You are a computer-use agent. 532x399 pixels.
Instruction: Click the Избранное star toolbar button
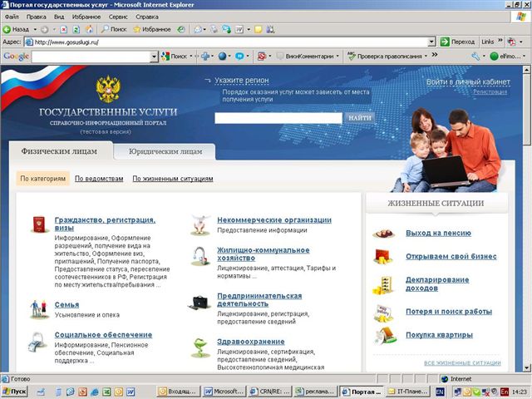(151, 29)
